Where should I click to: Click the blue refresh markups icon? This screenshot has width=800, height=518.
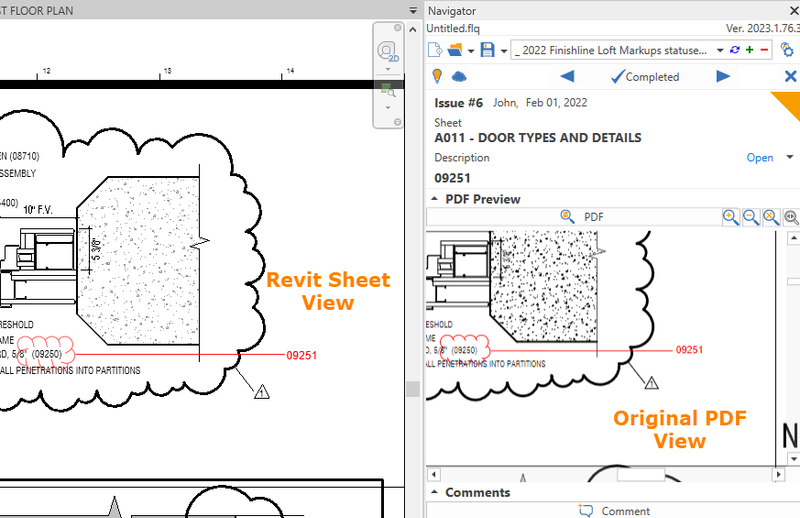[x=736, y=50]
